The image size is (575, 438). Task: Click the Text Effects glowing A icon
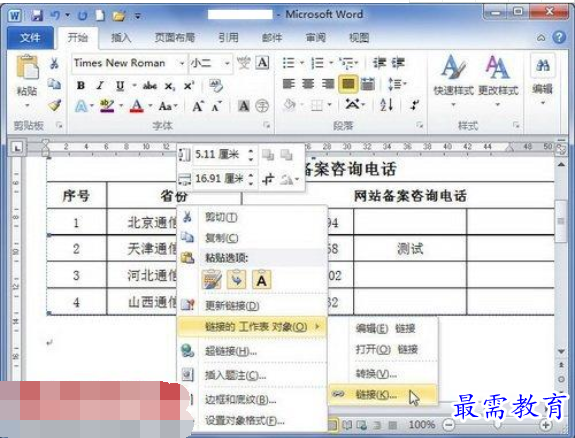click(x=81, y=106)
